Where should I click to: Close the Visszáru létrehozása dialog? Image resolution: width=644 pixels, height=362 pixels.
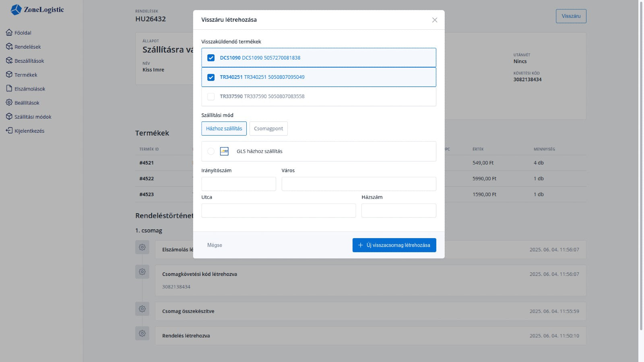coord(434,20)
